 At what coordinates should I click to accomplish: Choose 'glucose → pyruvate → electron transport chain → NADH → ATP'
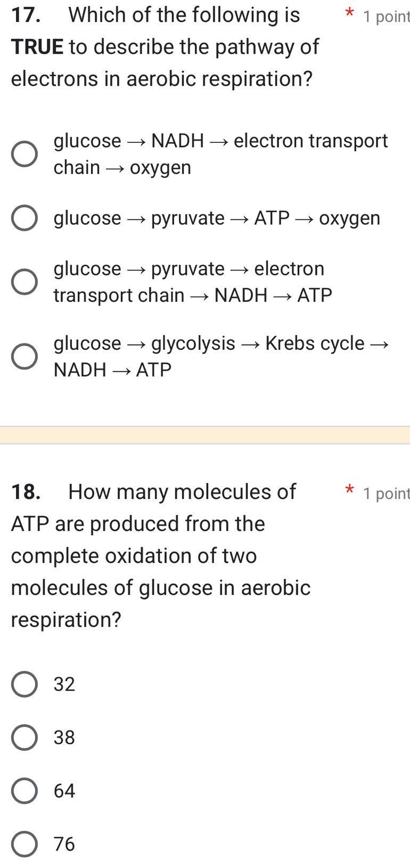tap(24, 281)
